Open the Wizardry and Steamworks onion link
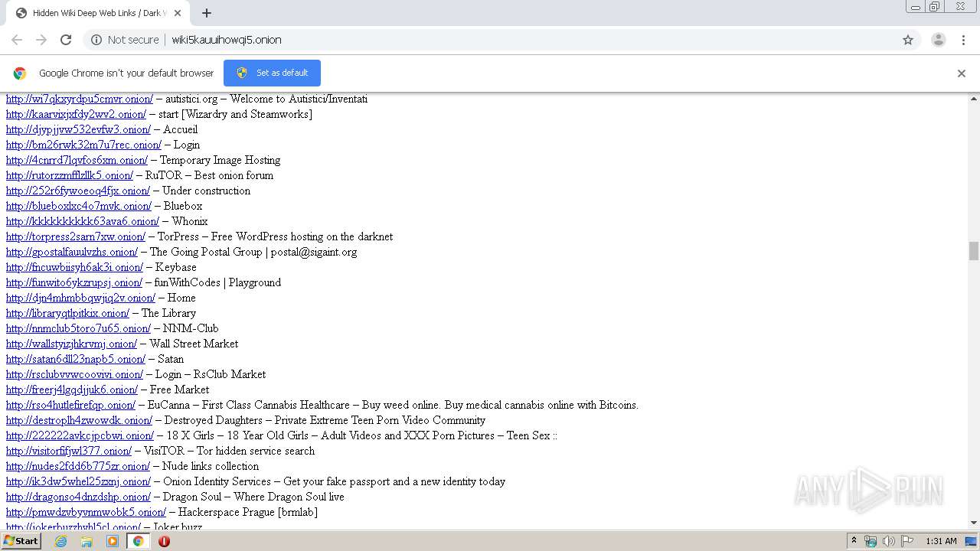The height and width of the screenshot is (551, 980). click(76, 114)
